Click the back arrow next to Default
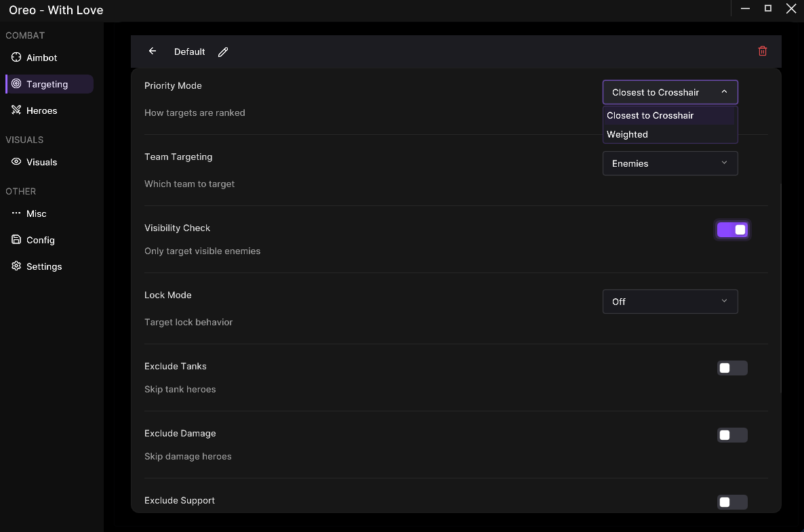This screenshot has width=804, height=532. click(x=153, y=52)
